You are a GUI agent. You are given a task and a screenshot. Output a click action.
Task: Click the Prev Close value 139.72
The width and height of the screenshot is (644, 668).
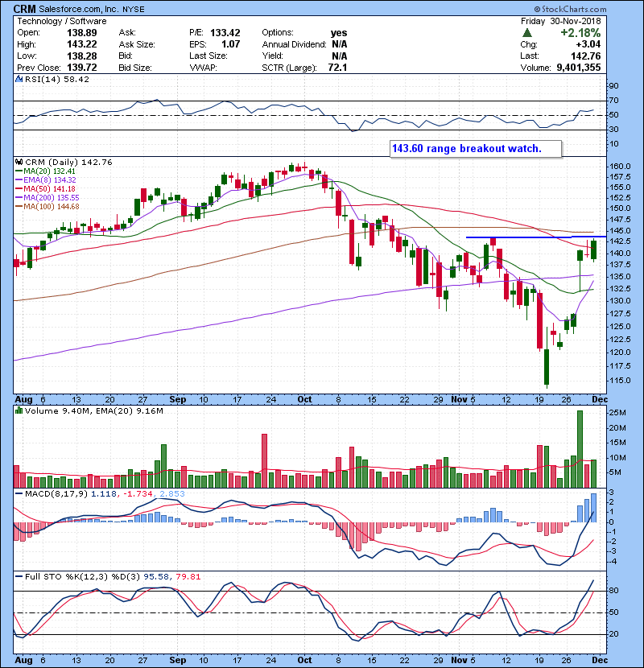click(x=82, y=68)
